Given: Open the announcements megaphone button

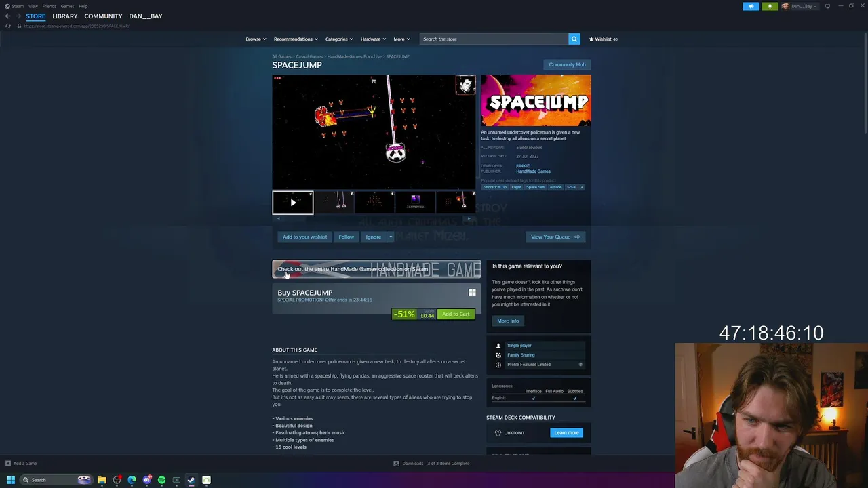Looking at the screenshot, I should (x=751, y=6).
